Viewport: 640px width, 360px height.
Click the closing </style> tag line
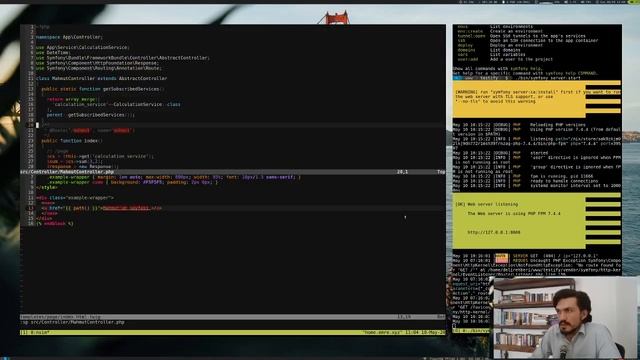pos(47,187)
